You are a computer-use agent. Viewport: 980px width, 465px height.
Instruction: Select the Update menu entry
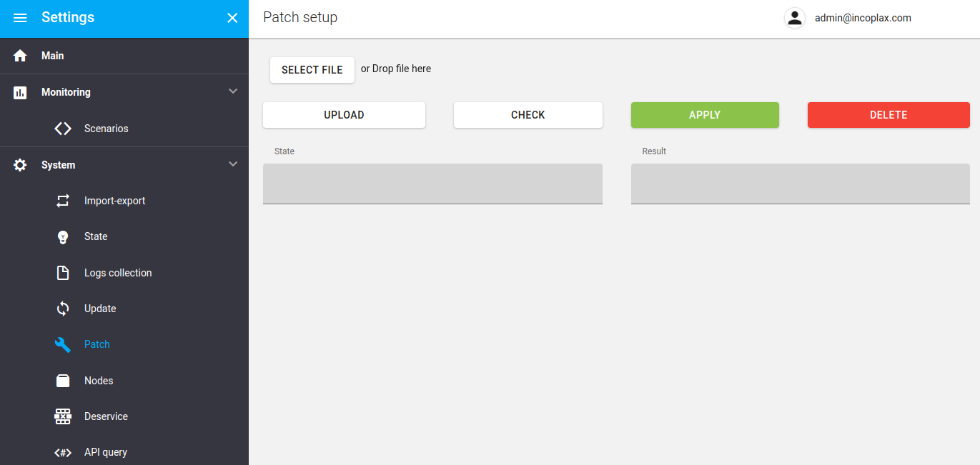point(124,309)
